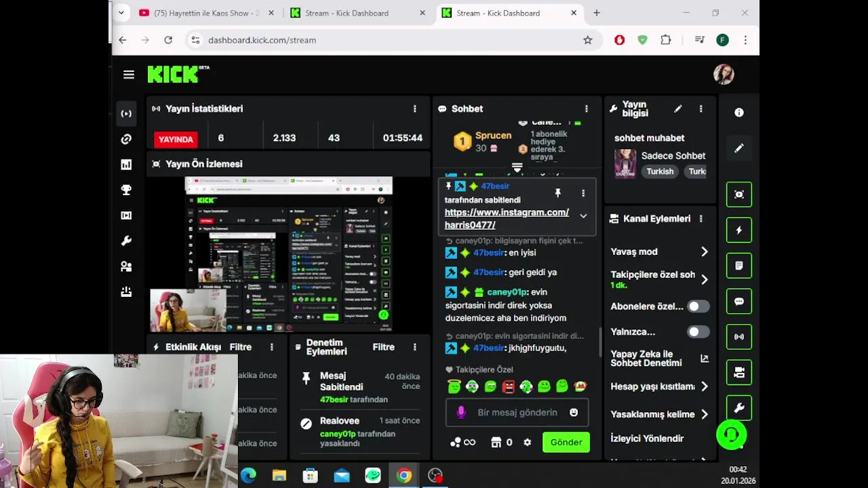Open the green headset support button

pyautogui.click(x=732, y=434)
